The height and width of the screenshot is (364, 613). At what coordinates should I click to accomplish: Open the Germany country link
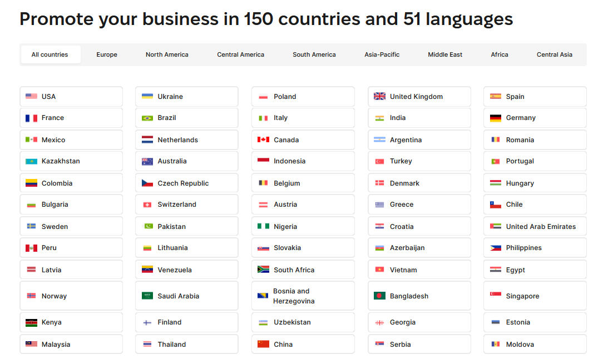click(x=535, y=118)
